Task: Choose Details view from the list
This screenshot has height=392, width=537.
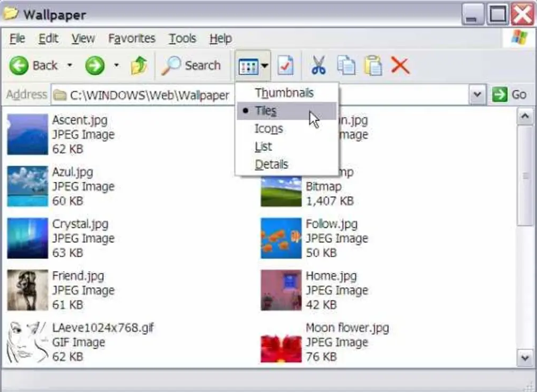Action: pos(271,164)
